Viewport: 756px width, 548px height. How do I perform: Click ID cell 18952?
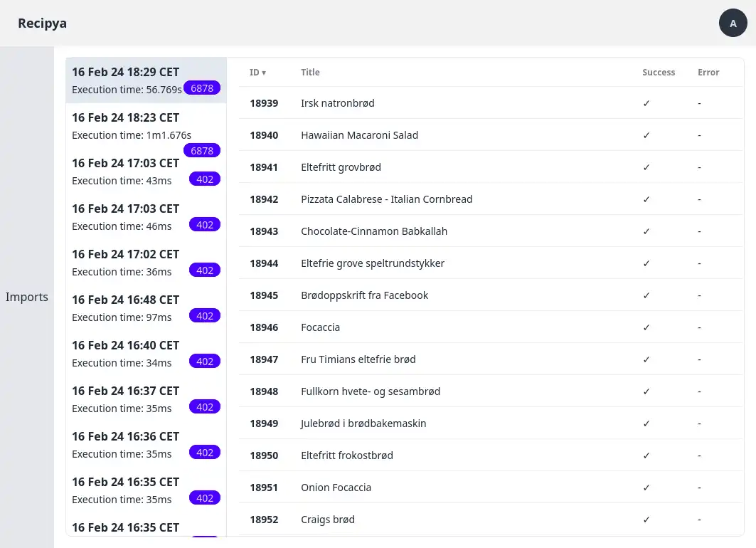264,520
